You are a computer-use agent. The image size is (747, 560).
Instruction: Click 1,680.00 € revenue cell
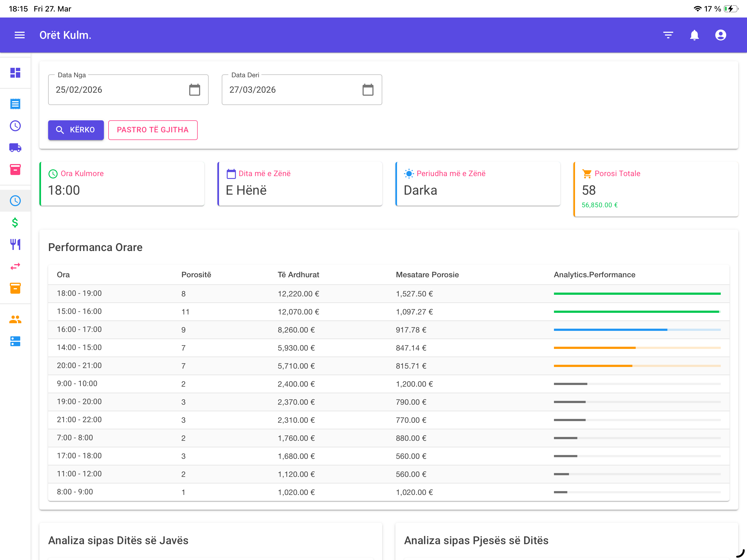(296, 456)
